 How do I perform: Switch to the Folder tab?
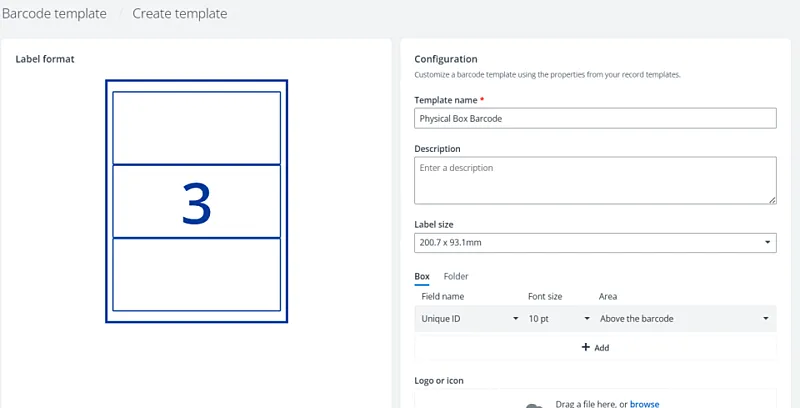[456, 276]
